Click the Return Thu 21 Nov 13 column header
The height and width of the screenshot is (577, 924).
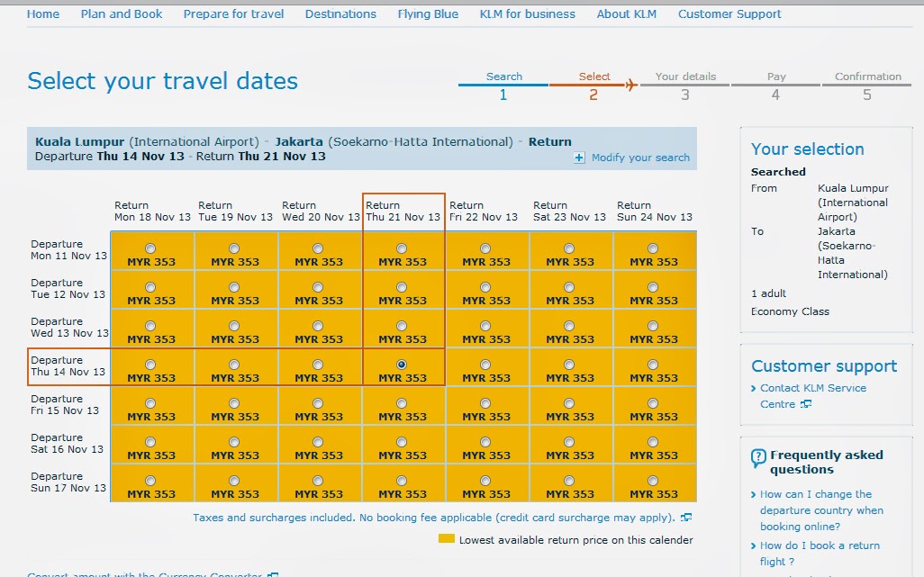(x=403, y=212)
